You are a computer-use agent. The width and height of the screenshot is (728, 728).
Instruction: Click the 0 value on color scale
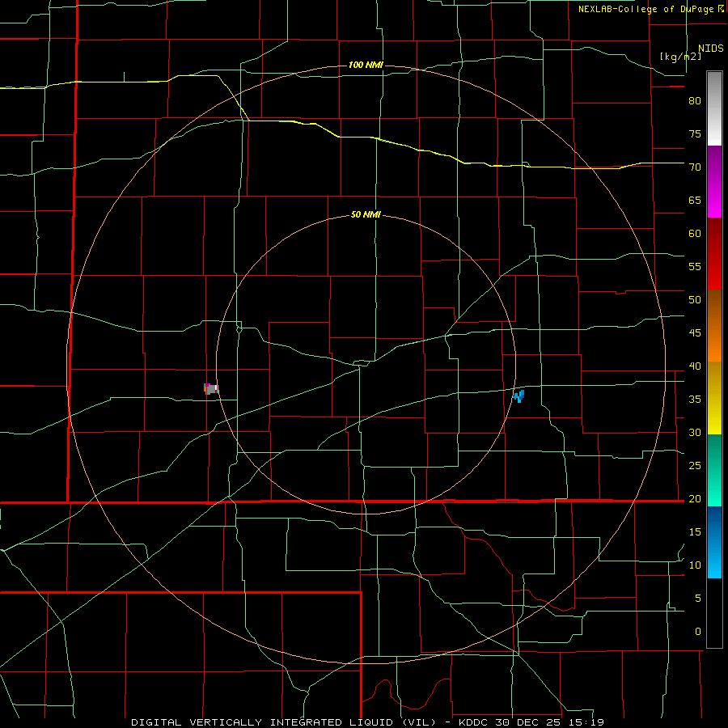pos(698,632)
